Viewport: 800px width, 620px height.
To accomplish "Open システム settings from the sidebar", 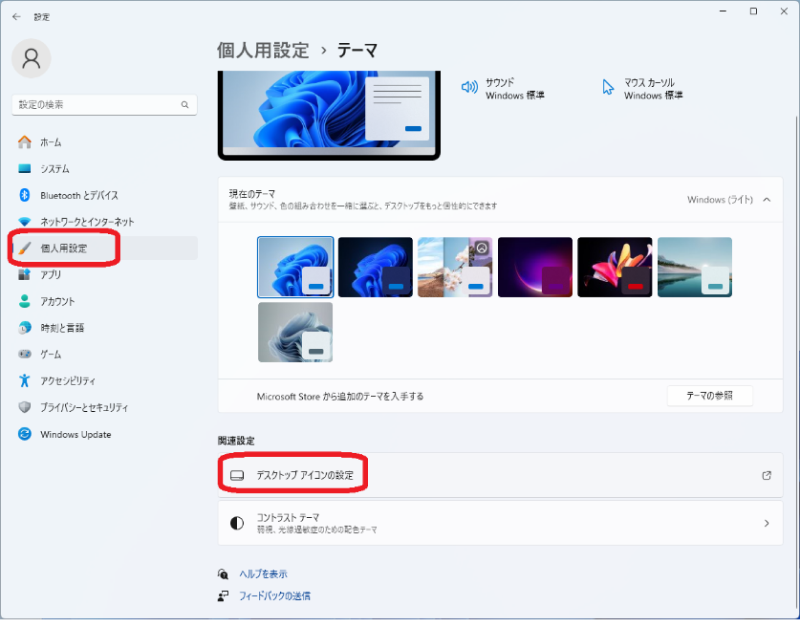I will pos(60,168).
